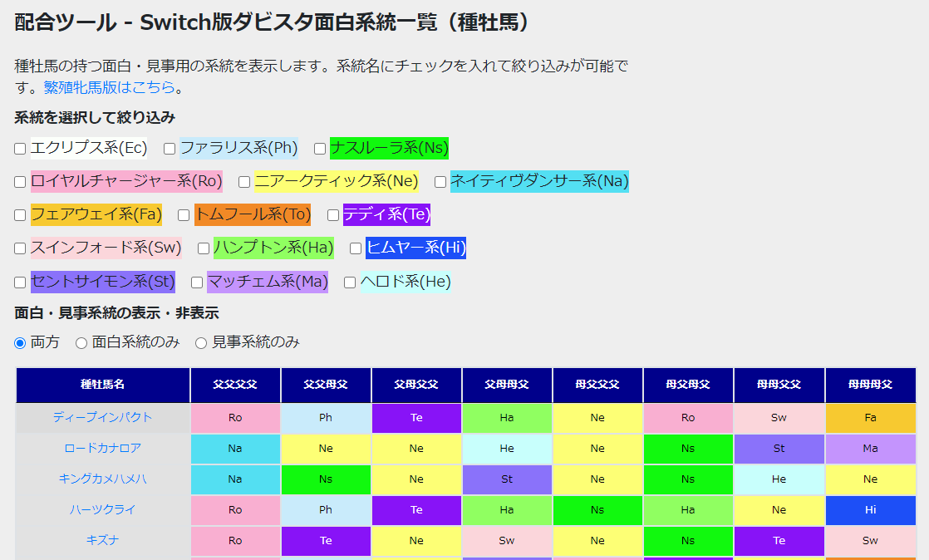
Task: Check the ファラリス系(Ph) checkbox
Action: pyautogui.click(x=170, y=149)
